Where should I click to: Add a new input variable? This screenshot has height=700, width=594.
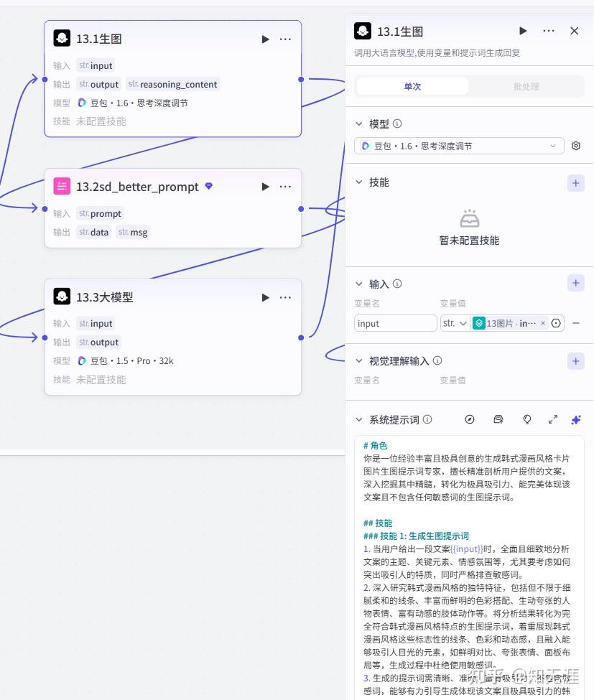click(576, 283)
